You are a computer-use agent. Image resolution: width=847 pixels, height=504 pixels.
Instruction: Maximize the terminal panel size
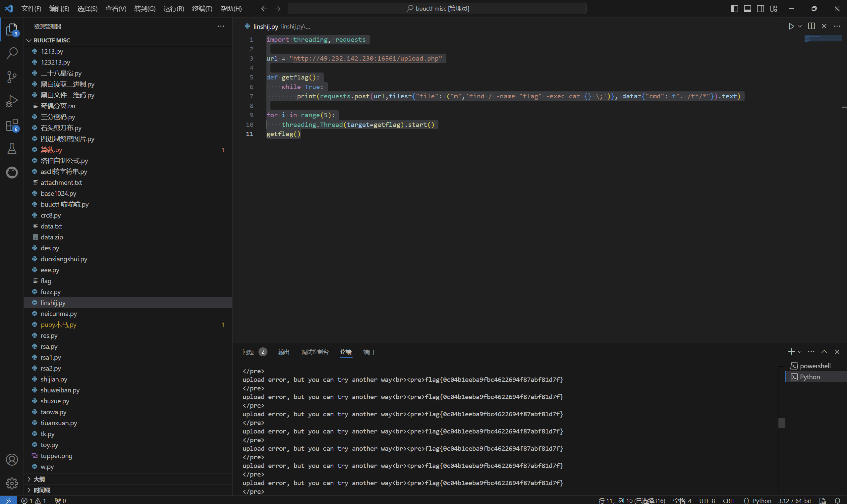pos(824,352)
